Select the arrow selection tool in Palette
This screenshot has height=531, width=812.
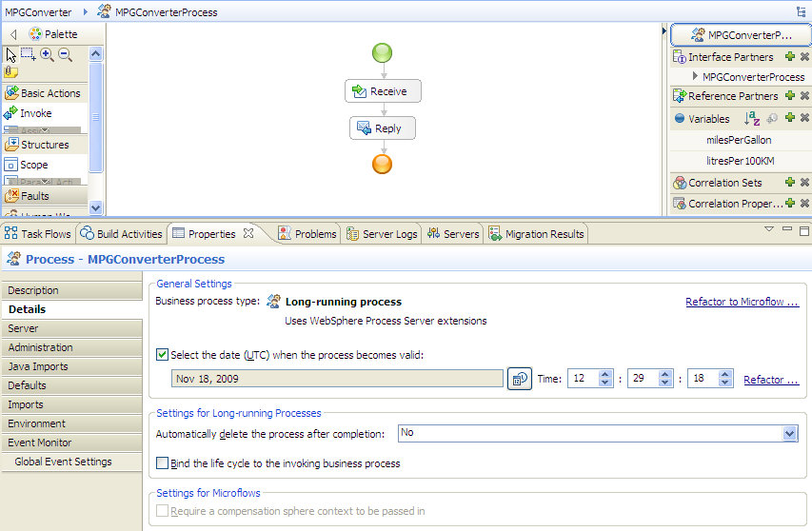[x=10, y=54]
